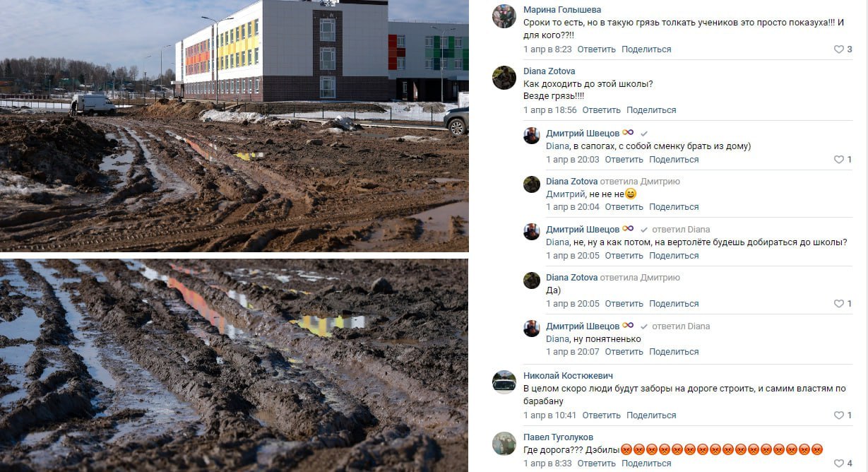Like Николай Костюкевич's comment with the heart icon
868x472 pixels.
[x=839, y=415]
